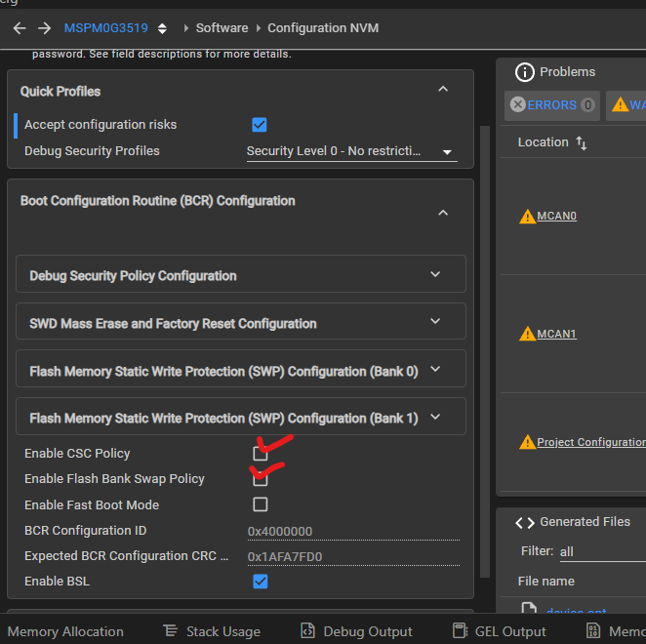Click the Problems panel info icon
The height and width of the screenshot is (644, 646).
click(525, 72)
